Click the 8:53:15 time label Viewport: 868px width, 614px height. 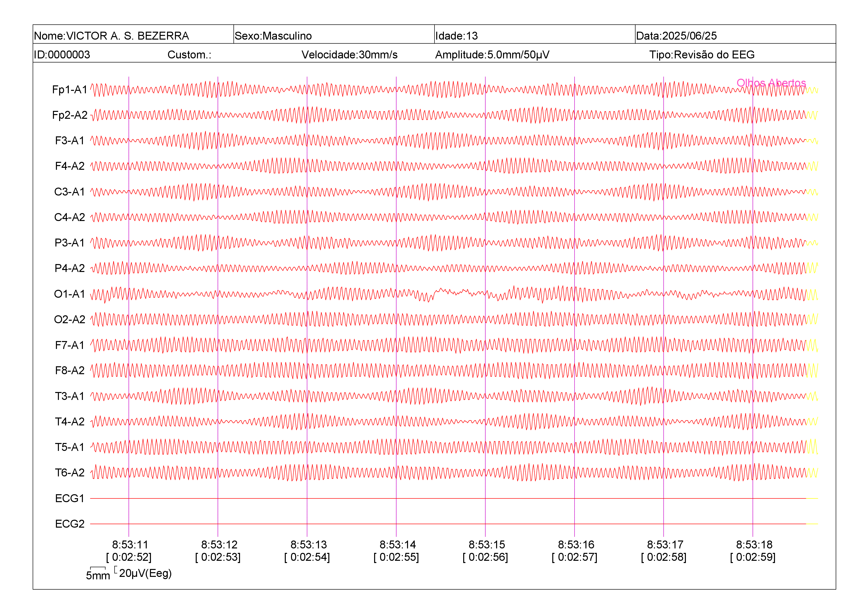(x=487, y=544)
